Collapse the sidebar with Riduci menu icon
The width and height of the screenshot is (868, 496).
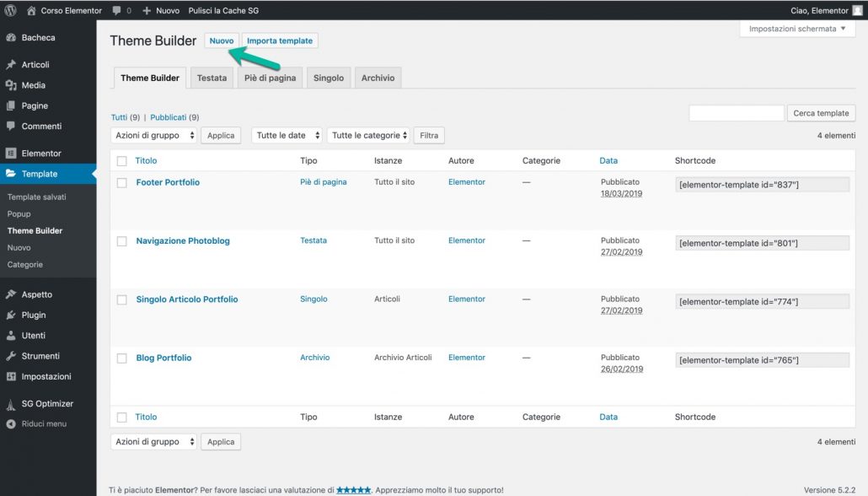[x=10, y=424]
